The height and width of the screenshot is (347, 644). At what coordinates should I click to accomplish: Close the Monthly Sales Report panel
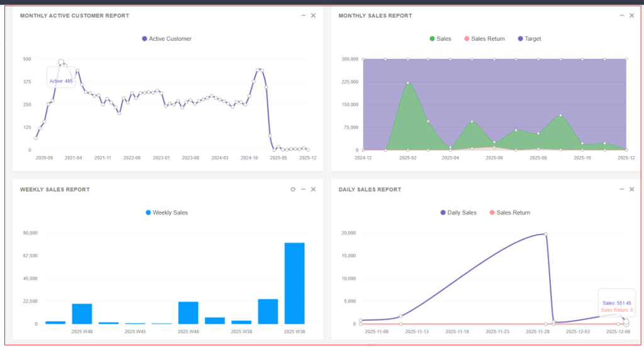click(x=632, y=15)
